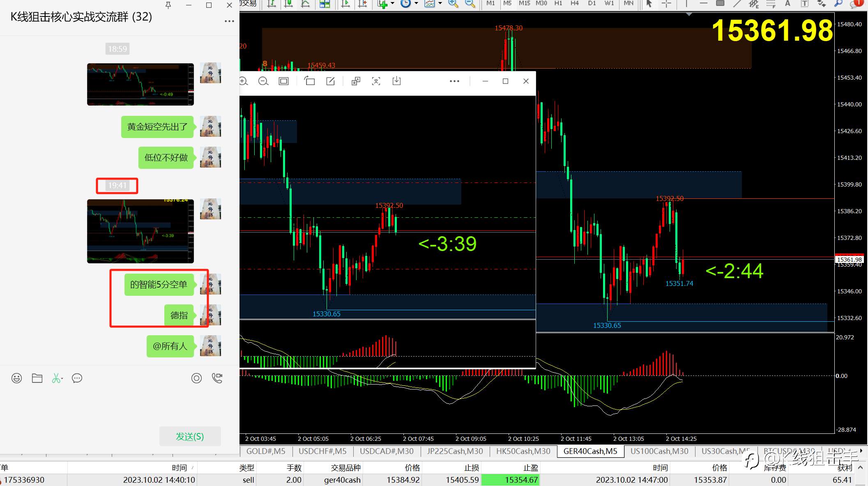Open the emoji picker in chat
The width and height of the screenshot is (868, 486).
(16, 378)
